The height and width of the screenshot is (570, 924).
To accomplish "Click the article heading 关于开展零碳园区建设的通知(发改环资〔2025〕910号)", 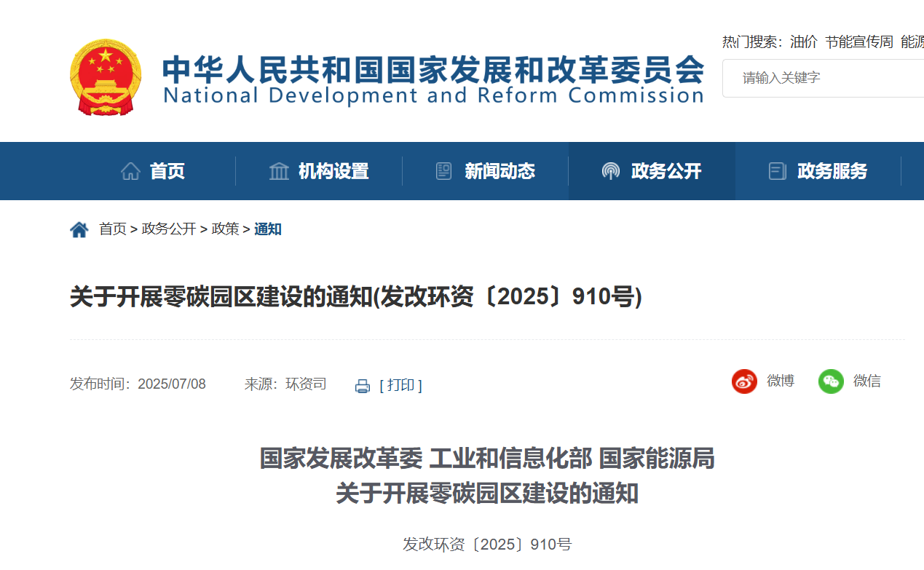I will pos(356,298).
